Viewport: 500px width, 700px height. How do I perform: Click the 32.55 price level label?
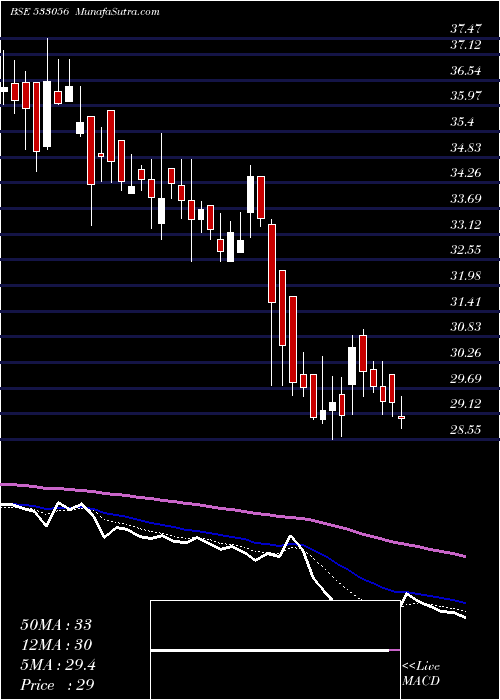pyautogui.click(x=466, y=250)
